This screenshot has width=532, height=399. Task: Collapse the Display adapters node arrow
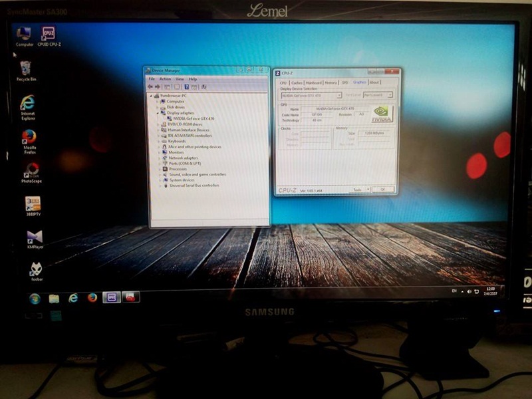[x=158, y=113]
